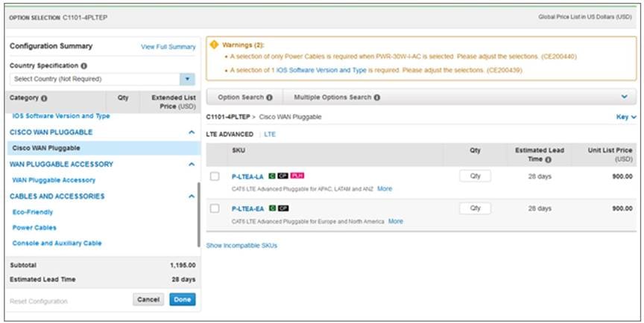Open the Option Search tab
Screen dimensions: 644x323
coord(244,97)
